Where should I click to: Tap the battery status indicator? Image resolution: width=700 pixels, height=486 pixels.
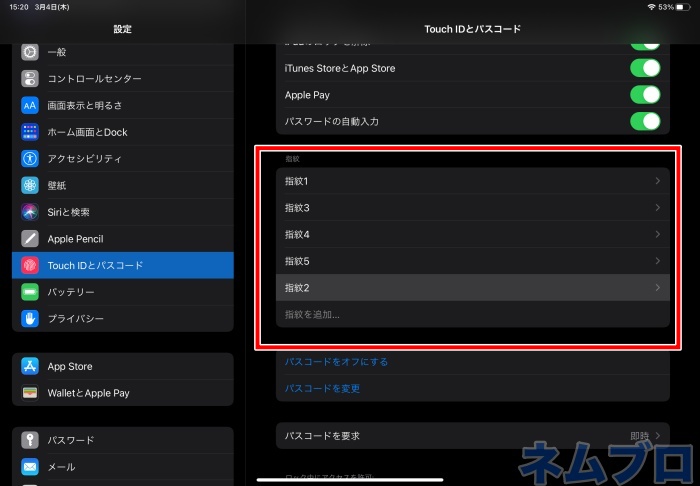pyautogui.click(x=683, y=7)
